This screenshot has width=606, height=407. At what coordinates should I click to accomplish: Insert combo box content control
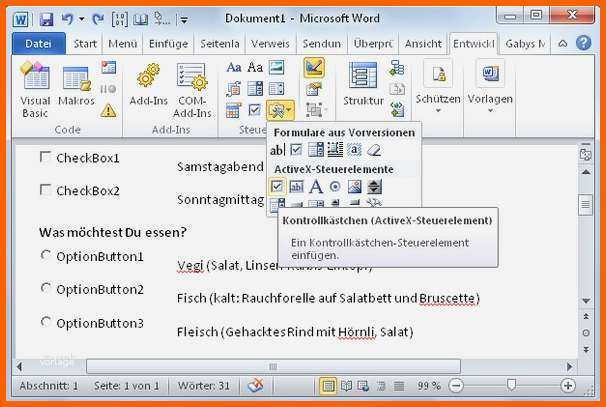pyautogui.click(x=255, y=89)
